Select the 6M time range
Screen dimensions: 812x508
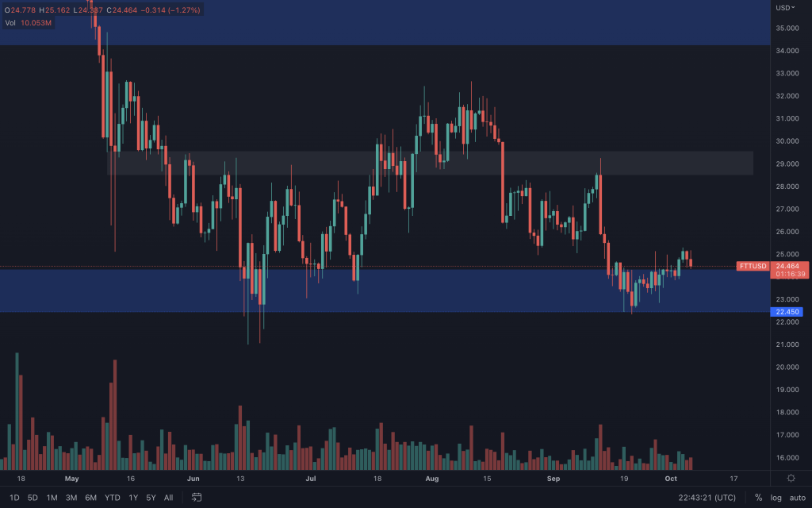click(91, 498)
